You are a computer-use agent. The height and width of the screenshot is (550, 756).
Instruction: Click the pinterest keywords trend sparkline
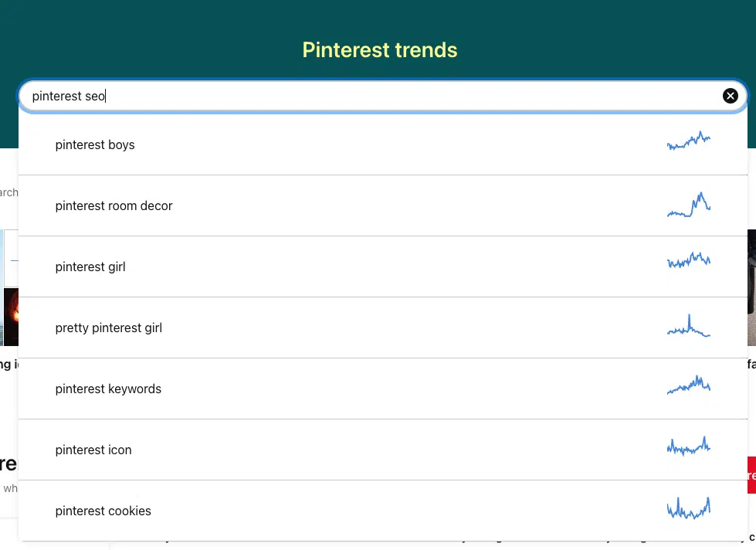pos(689,385)
